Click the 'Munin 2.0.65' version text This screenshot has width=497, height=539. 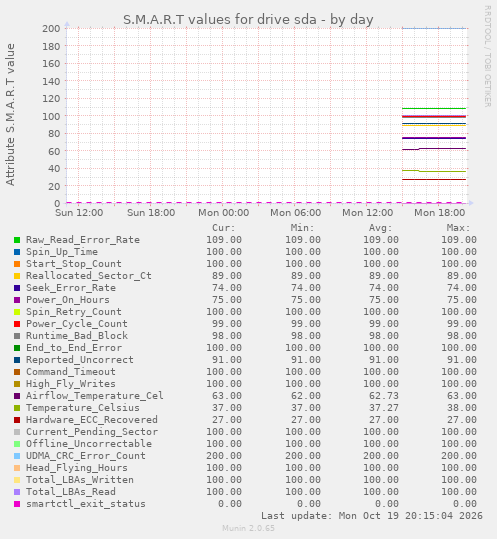[x=248, y=528]
